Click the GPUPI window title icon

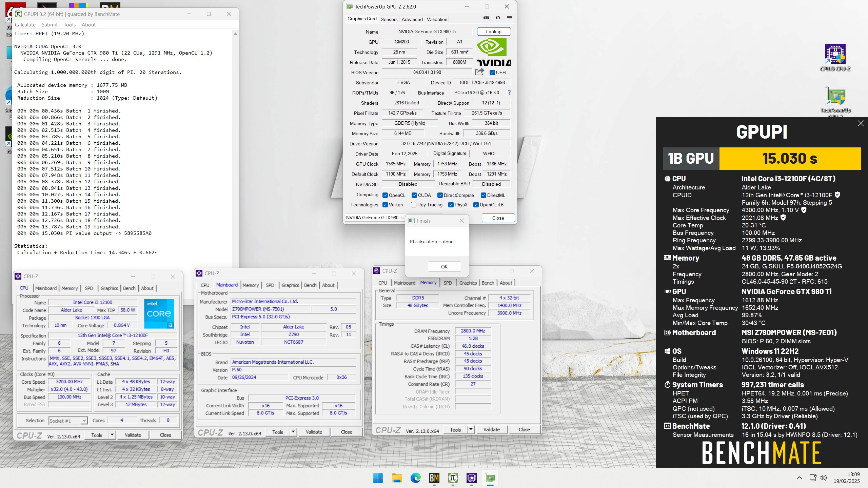point(19,14)
